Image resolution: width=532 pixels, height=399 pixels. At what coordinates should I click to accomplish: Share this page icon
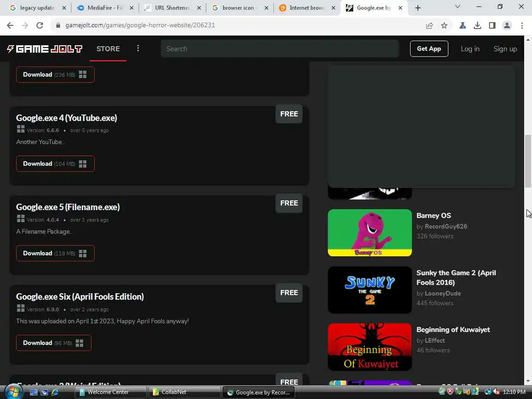(429, 25)
